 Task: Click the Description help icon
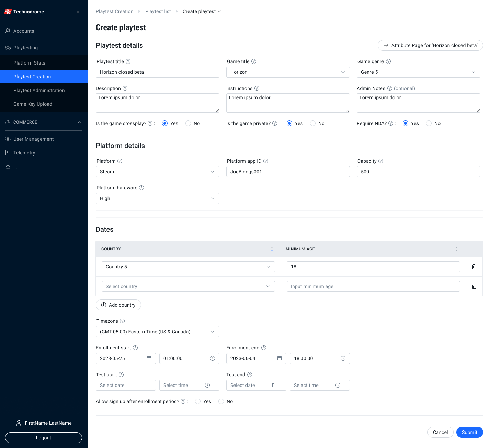125,88
